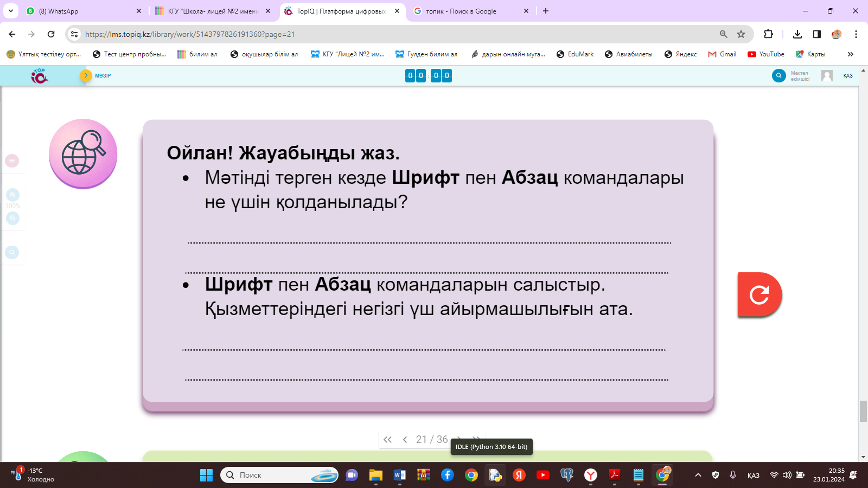Click the taskbar Поиск search box
The height and width of the screenshot is (488, 868).
[279, 475]
